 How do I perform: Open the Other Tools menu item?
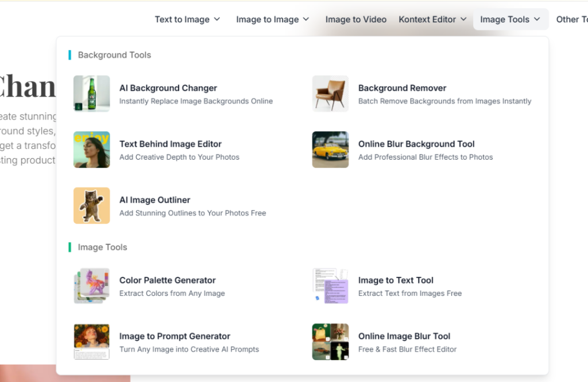(572, 19)
